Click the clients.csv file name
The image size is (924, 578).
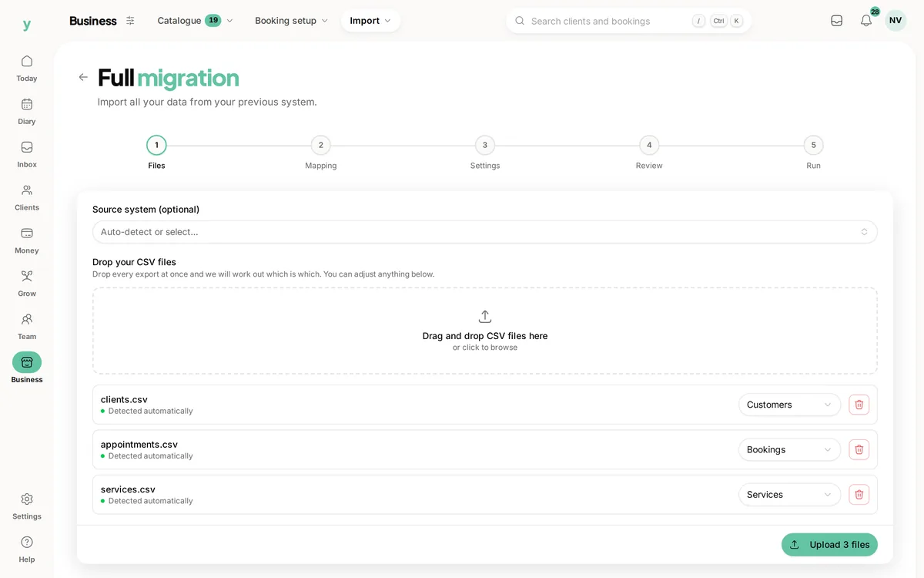coord(124,399)
